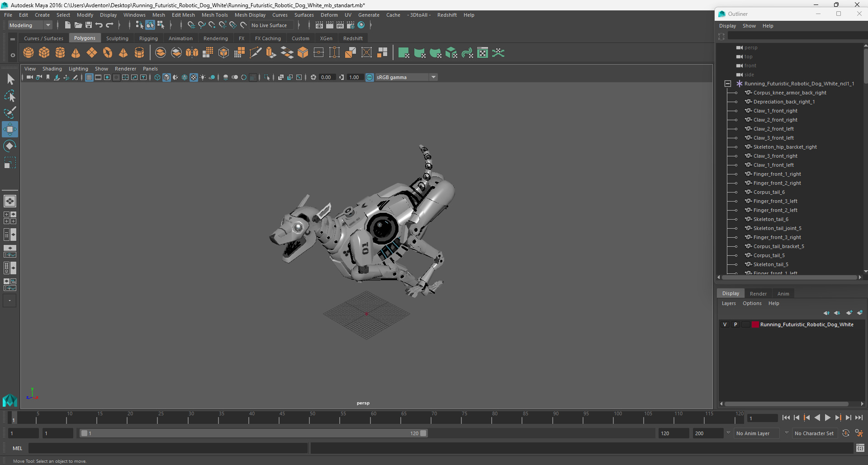
Task: Choose the Paint selection tool
Action: 10,113
